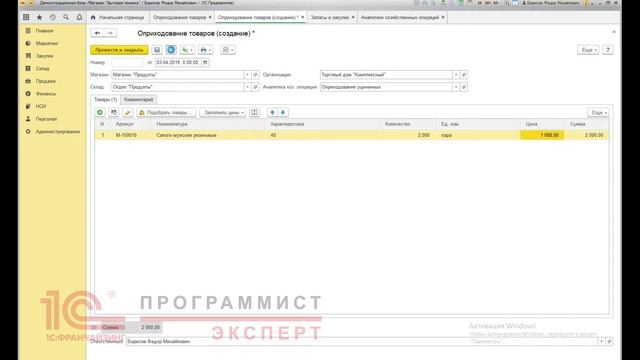The image size is (640, 360).
Task: Switch to Аналитики хозяйственных операций tab
Action: 400,17
